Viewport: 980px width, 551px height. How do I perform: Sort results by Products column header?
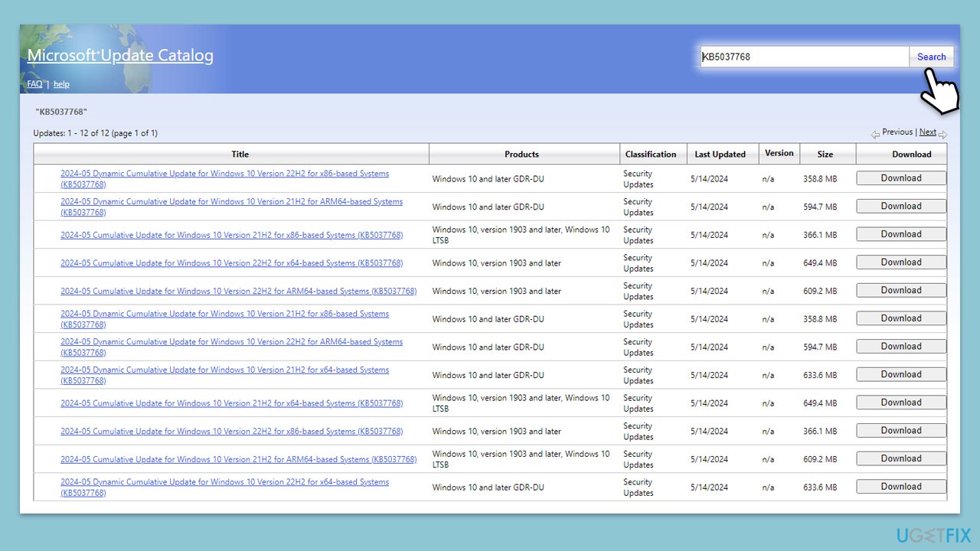click(521, 154)
